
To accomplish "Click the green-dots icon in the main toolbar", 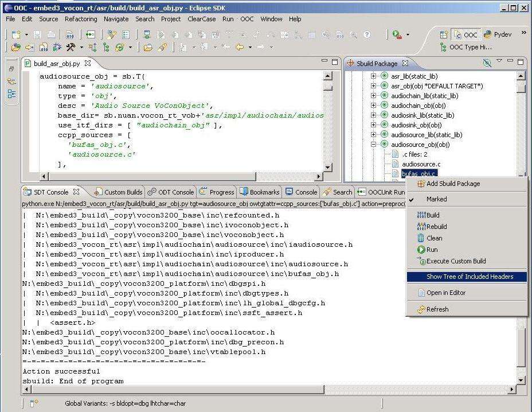I will (x=90, y=34).
